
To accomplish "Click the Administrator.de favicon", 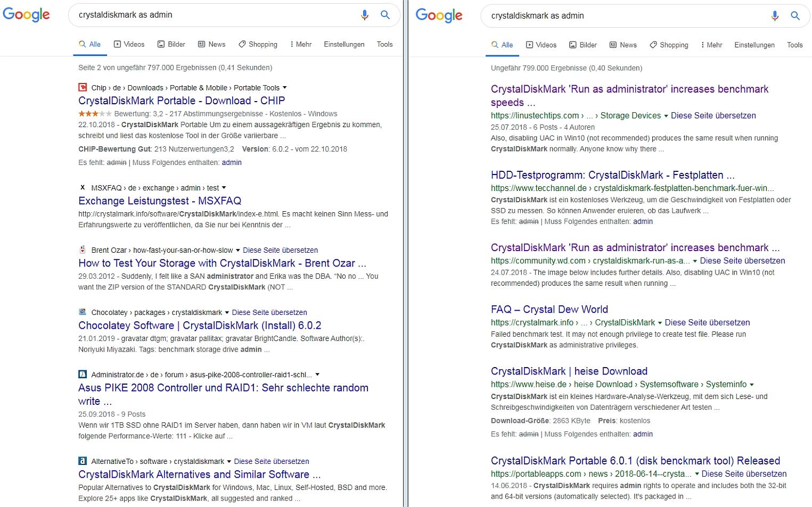I will click(x=83, y=374).
